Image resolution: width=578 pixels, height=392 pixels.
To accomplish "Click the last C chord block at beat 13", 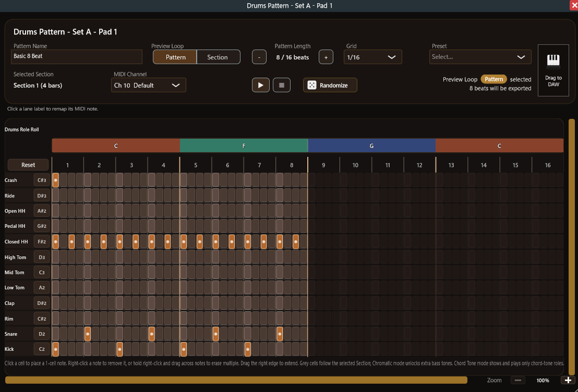I will [x=499, y=145].
